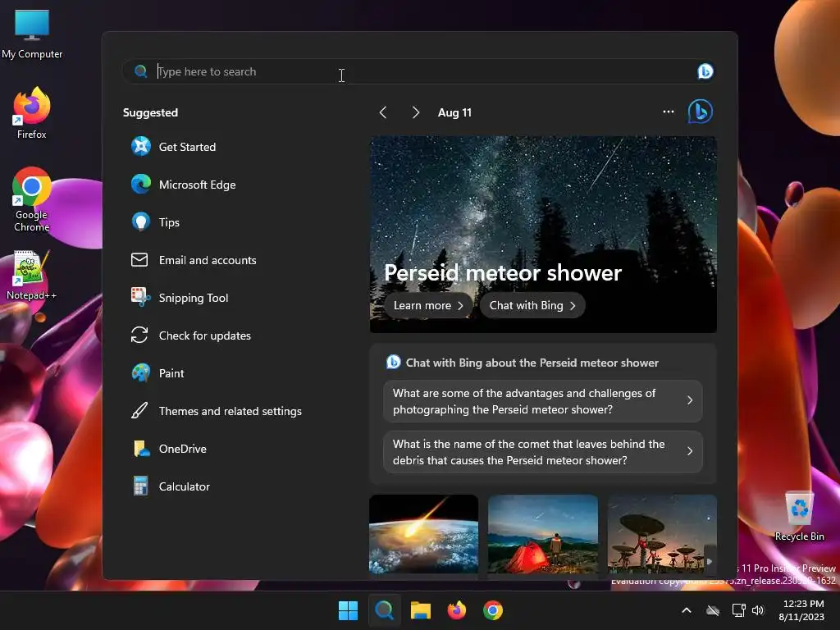Open the Themes brush icon
The width and height of the screenshot is (840, 630).
[x=139, y=411]
